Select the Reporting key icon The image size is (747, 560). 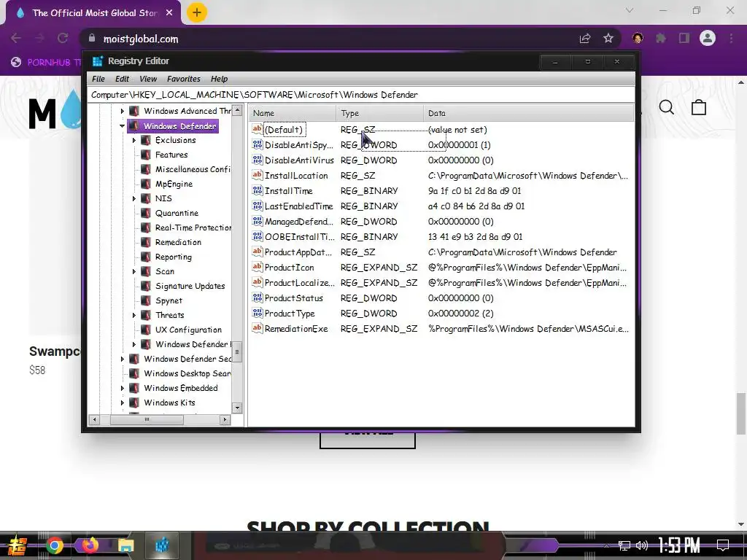(146, 257)
